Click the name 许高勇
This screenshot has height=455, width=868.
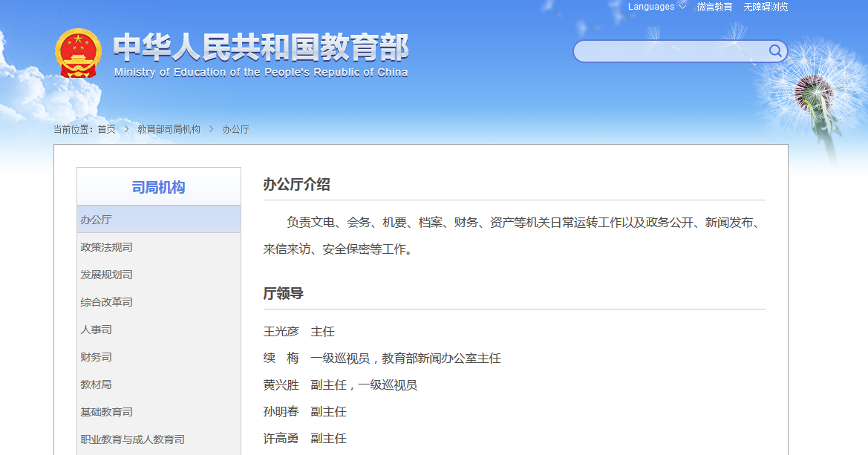(x=281, y=439)
